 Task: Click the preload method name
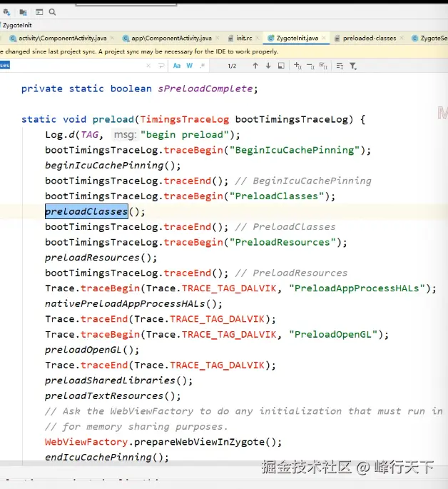[x=113, y=119]
